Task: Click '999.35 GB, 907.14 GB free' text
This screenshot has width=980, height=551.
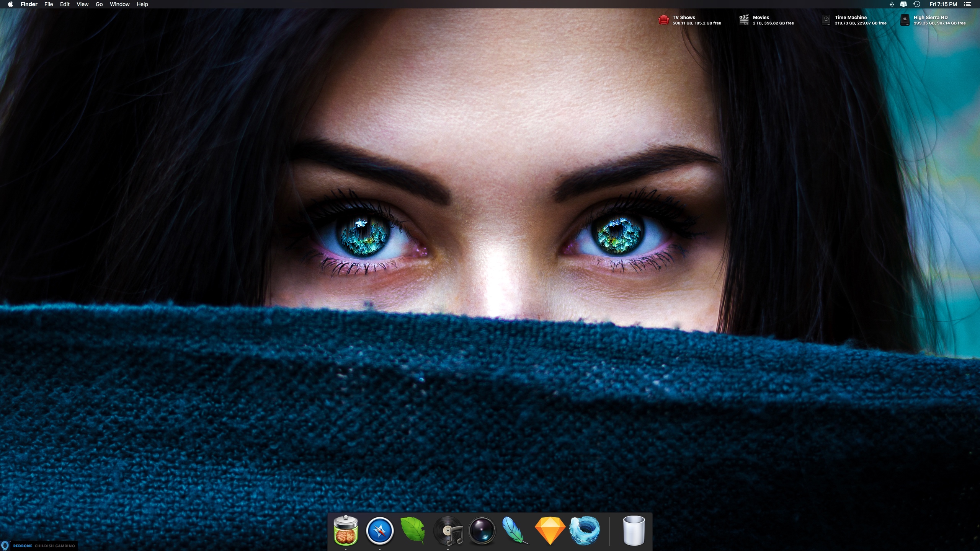Action: pyautogui.click(x=939, y=23)
